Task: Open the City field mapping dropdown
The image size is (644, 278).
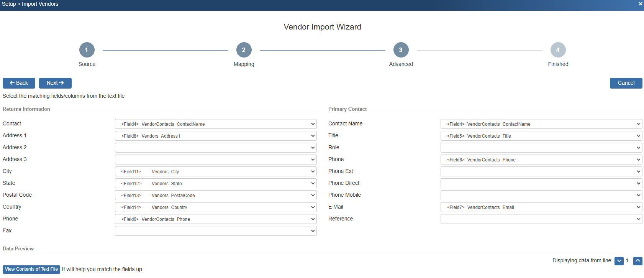Action: click(216, 171)
